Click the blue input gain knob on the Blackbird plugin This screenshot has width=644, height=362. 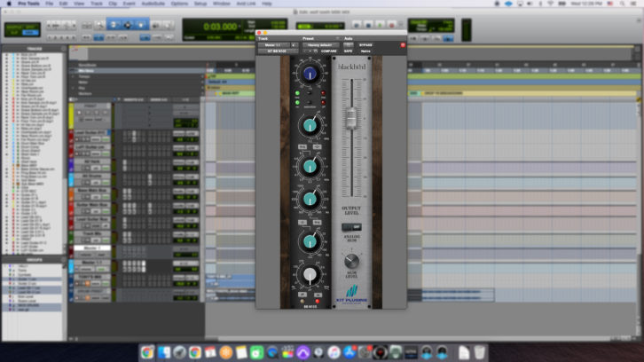[x=310, y=74]
